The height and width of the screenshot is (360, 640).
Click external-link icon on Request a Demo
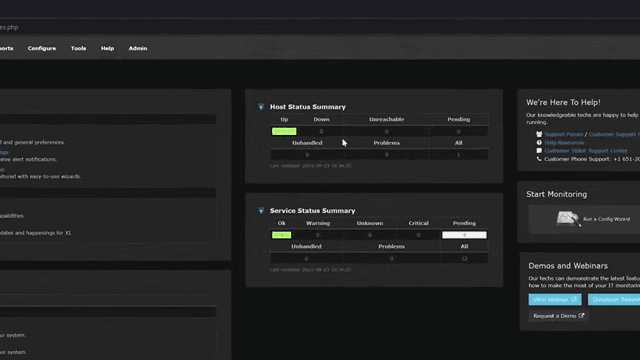(x=581, y=316)
